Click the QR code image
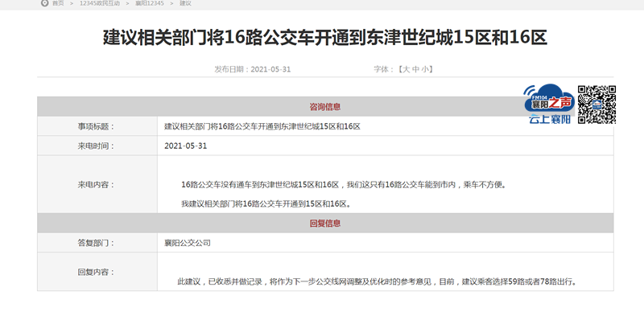This screenshot has height=312, width=644. pos(597,105)
